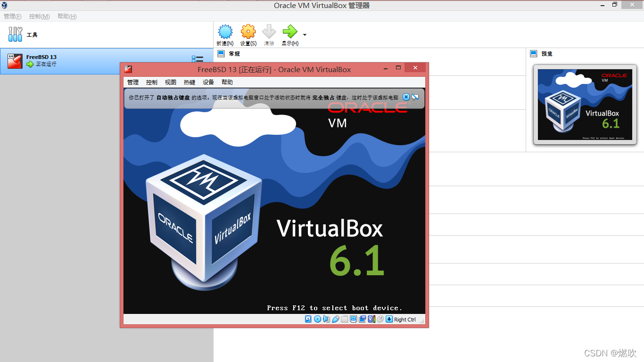Click FreeBSD VM window title bar icon
Image resolution: width=644 pixels, height=362 pixels.
pos(128,69)
